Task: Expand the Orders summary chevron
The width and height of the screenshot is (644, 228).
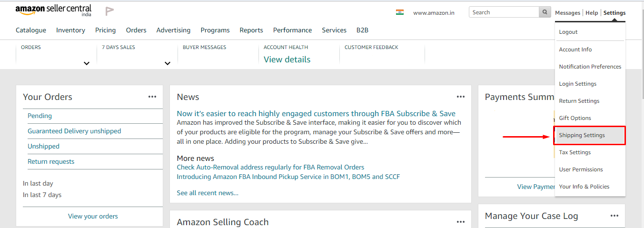Action: tap(87, 63)
